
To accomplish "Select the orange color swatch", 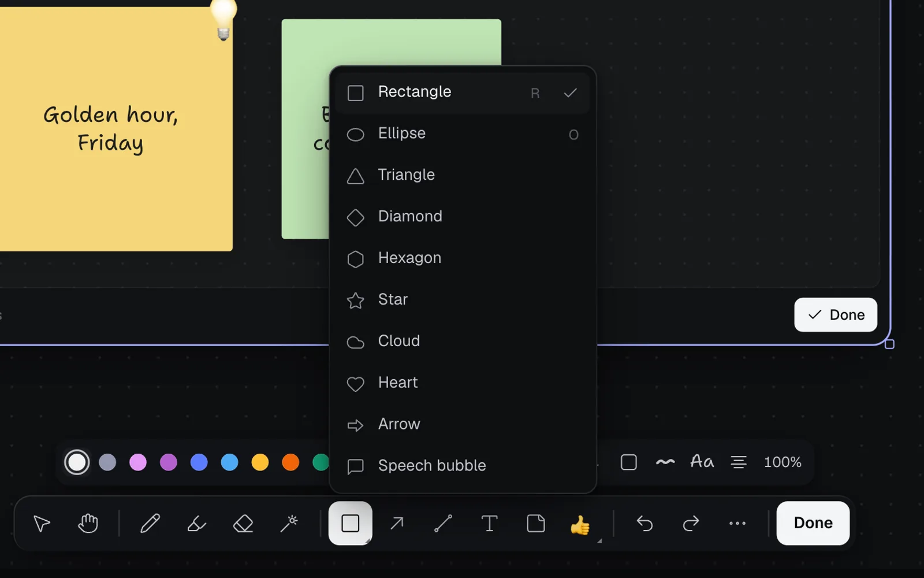I will [x=290, y=462].
